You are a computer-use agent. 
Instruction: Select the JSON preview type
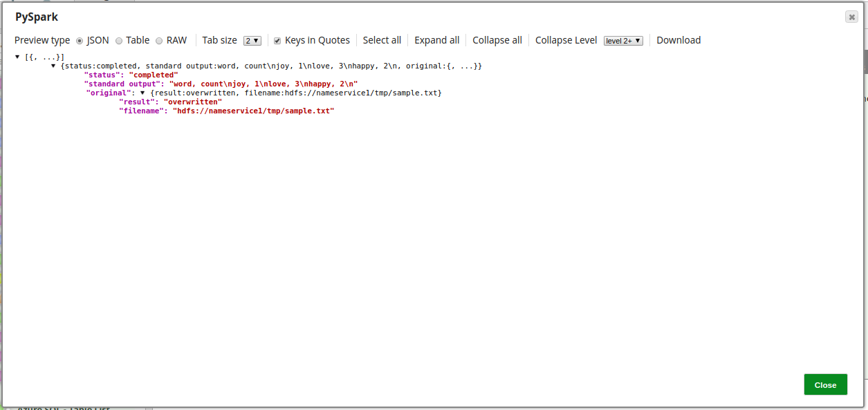pyautogui.click(x=80, y=41)
